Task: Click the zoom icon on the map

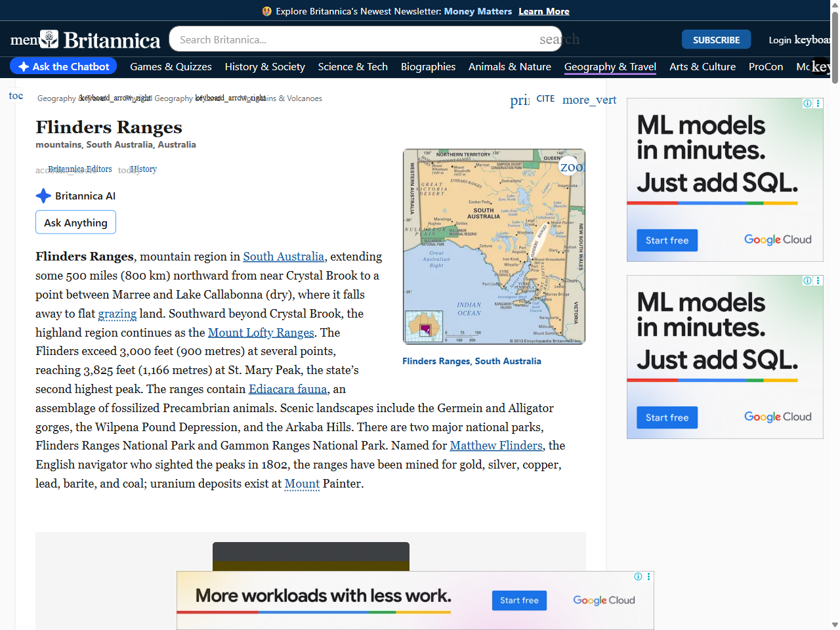Action: click(x=571, y=167)
